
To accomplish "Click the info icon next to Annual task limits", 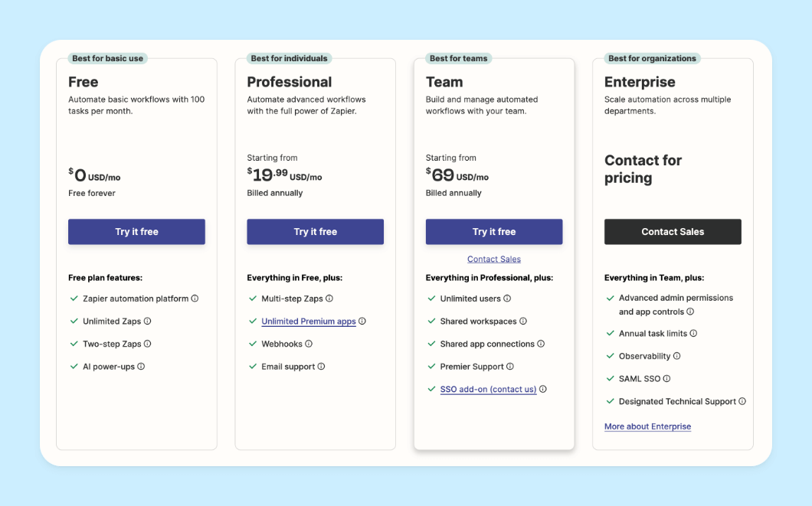I will pos(692,333).
